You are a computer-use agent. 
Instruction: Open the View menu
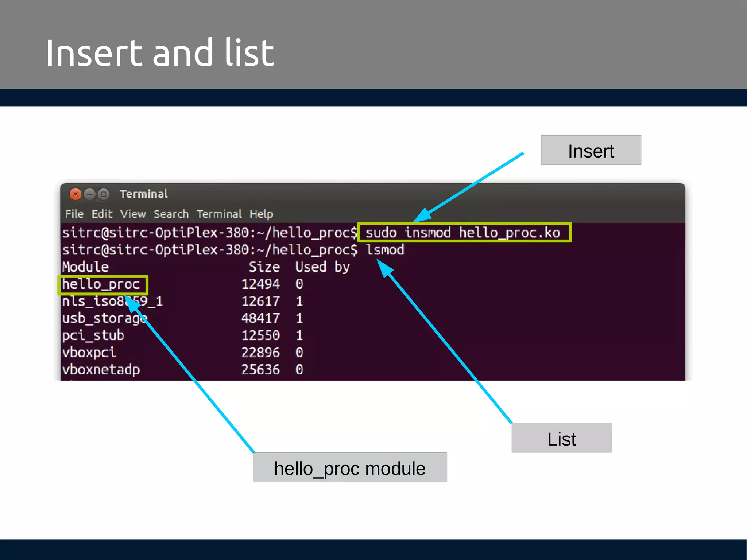tap(133, 214)
